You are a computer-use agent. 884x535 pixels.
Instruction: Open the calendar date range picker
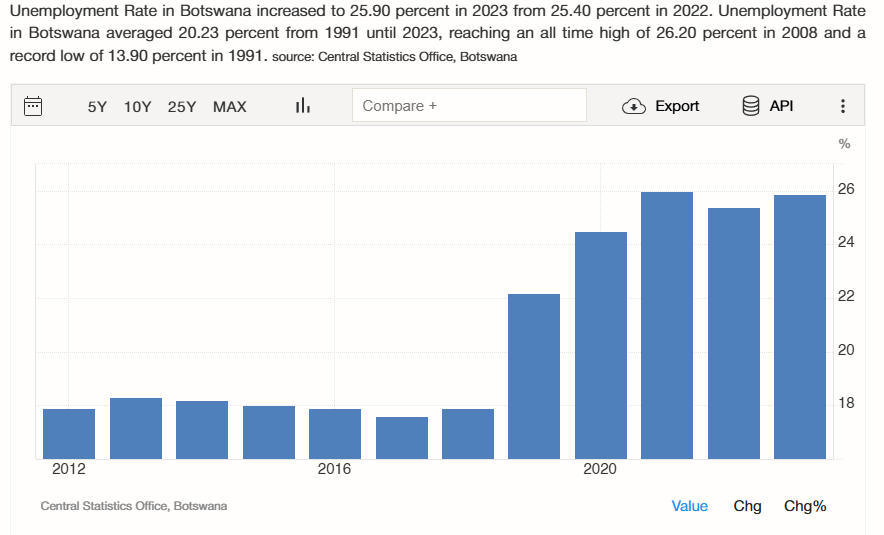point(33,106)
